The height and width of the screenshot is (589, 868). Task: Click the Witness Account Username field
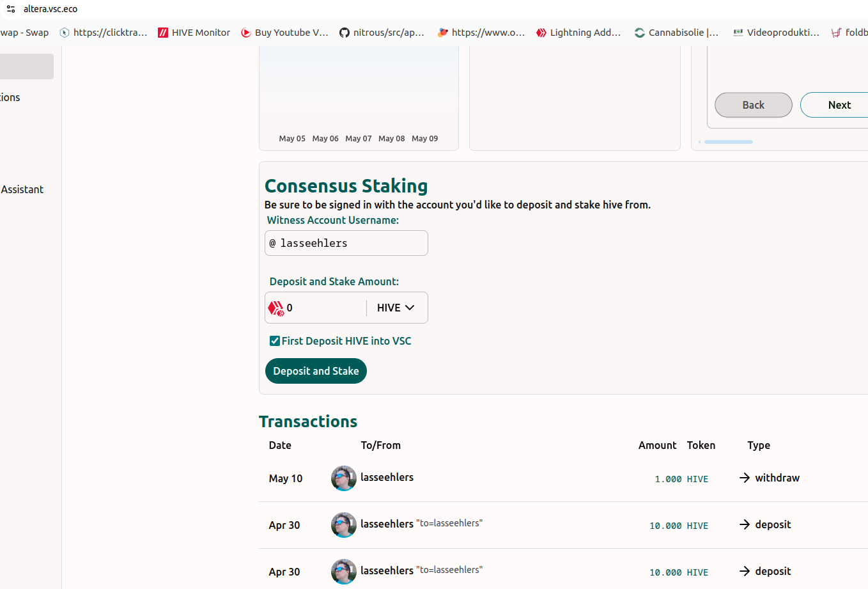346,243
